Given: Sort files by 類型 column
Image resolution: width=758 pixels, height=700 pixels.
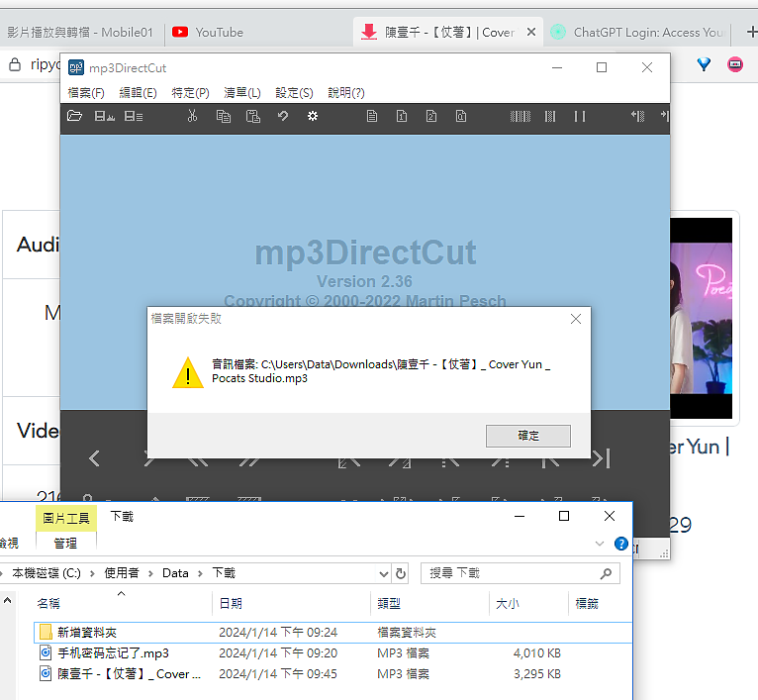Looking at the screenshot, I should pyautogui.click(x=389, y=604).
